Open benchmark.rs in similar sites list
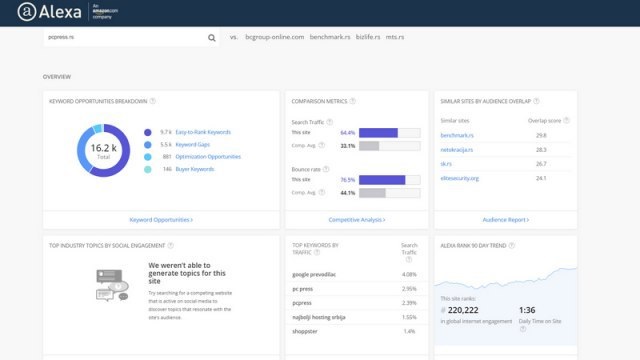The width and height of the screenshot is (640, 360). point(457,135)
